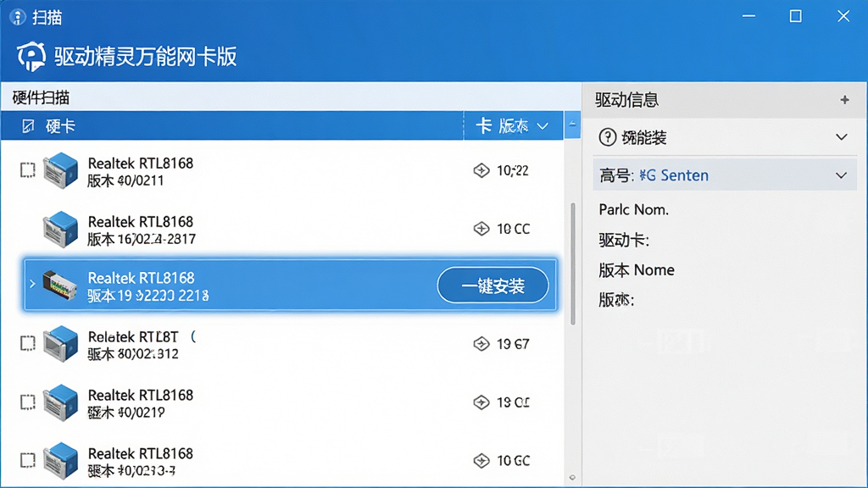Click the question mark icon in driver info

[x=607, y=137]
